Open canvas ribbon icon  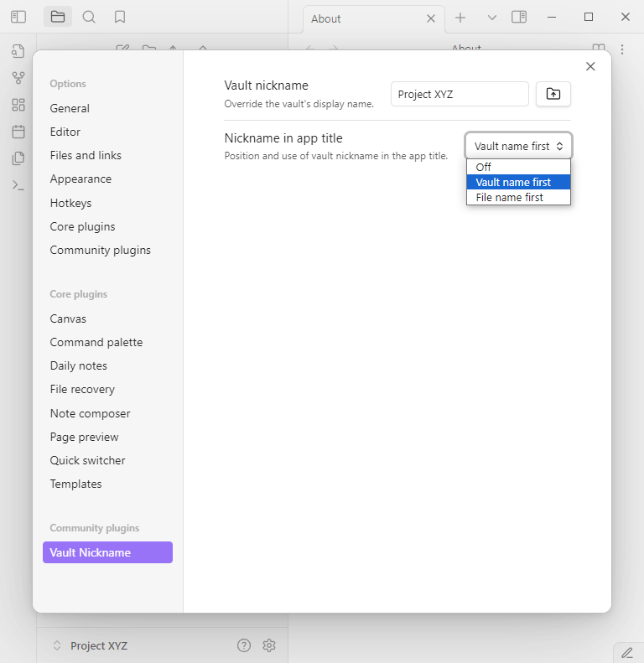click(18, 105)
